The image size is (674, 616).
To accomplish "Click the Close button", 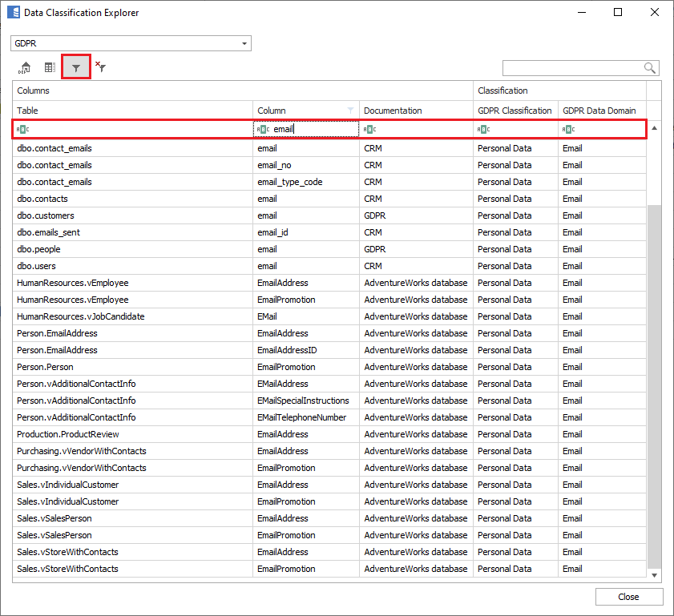I will click(x=628, y=597).
